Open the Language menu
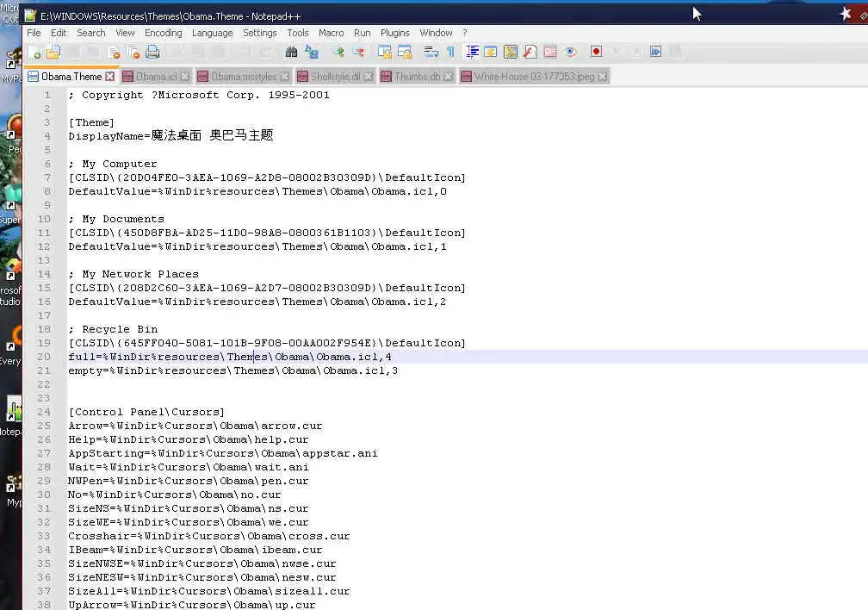The image size is (868, 610). pos(212,33)
